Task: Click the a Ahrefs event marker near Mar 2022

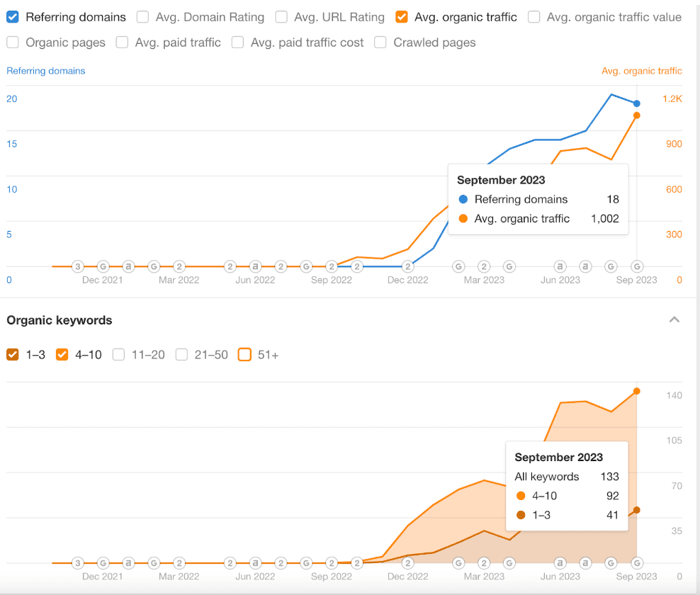Action: [128, 266]
